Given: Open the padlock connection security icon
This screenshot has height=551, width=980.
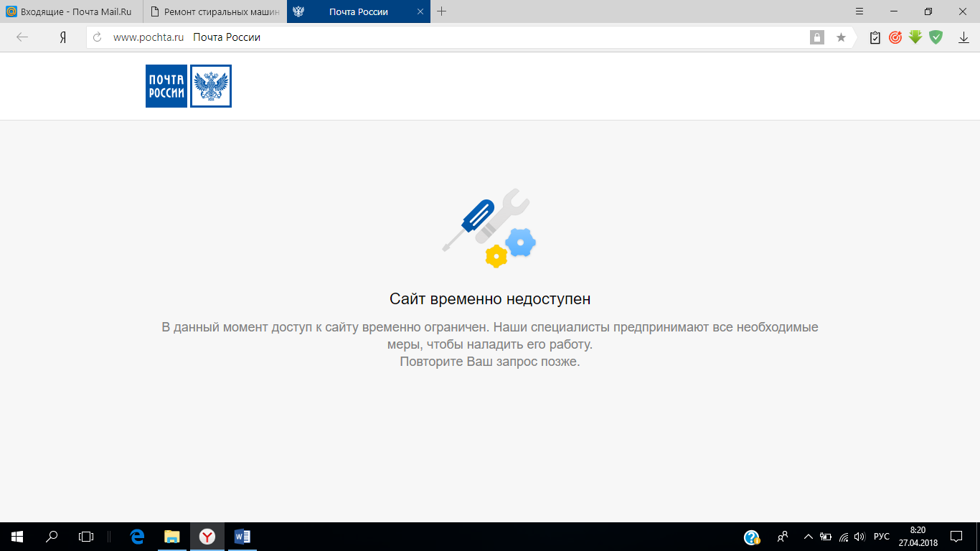Looking at the screenshot, I should 817,37.
